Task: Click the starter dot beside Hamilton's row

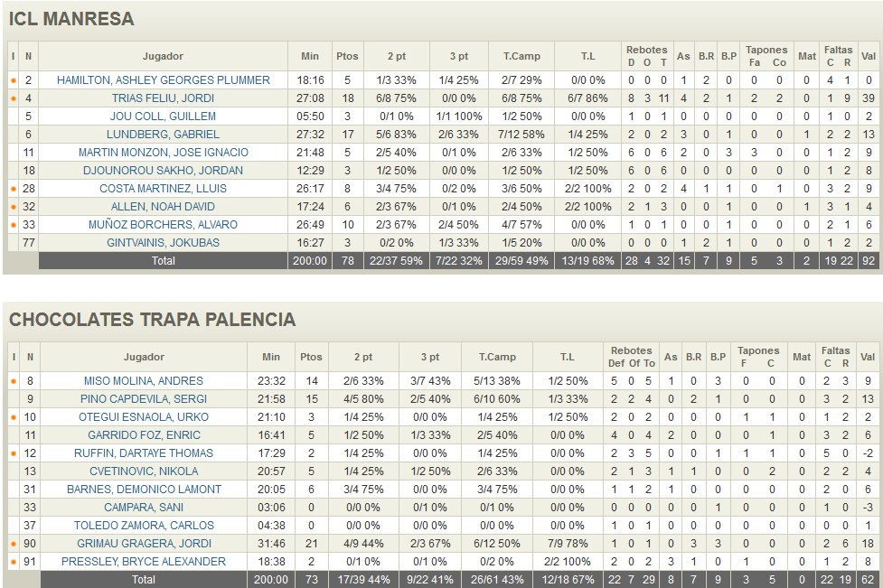Action: 13,80
